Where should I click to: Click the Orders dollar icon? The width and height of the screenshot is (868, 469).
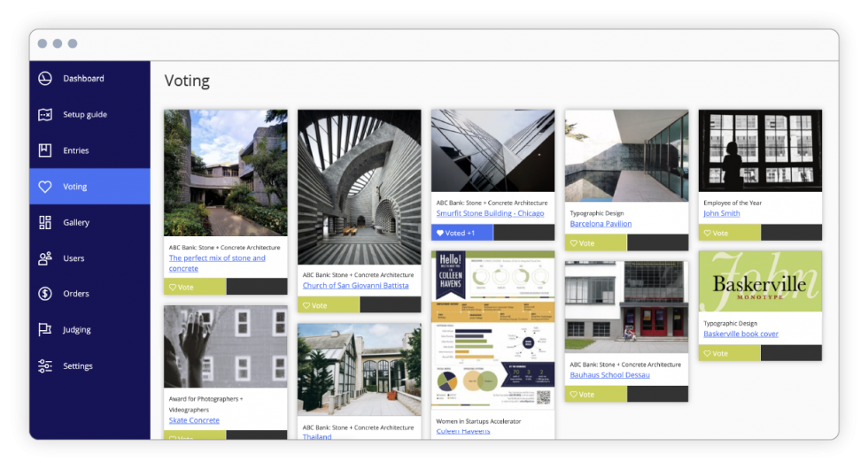(x=45, y=294)
